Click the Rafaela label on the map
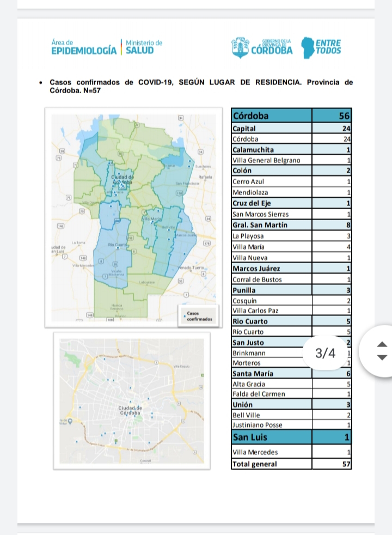This screenshot has width=392, height=535. coord(206,177)
